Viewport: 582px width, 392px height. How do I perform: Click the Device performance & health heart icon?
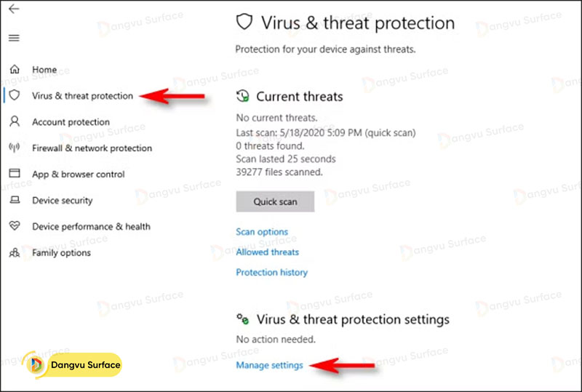tap(14, 227)
